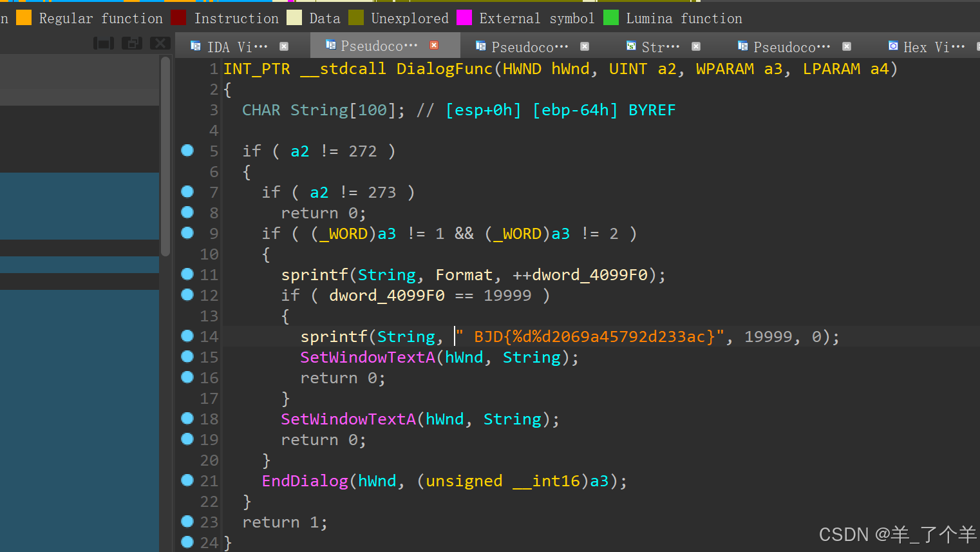The width and height of the screenshot is (980, 552).
Task: Disable the breakpoint on line 21
Action: pyautogui.click(x=187, y=481)
